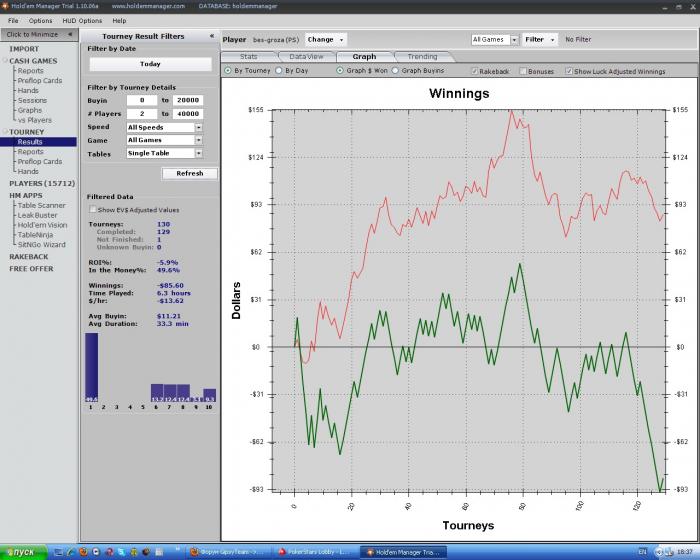The height and width of the screenshot is (560, 700).
Task: Open Tourney Reports tree item
Action: coord(30,152)
